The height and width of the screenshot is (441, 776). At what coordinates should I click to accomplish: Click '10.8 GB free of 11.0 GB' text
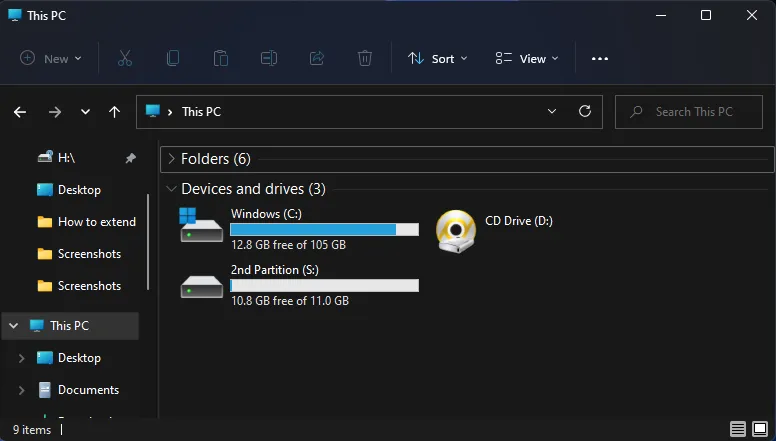290,300
